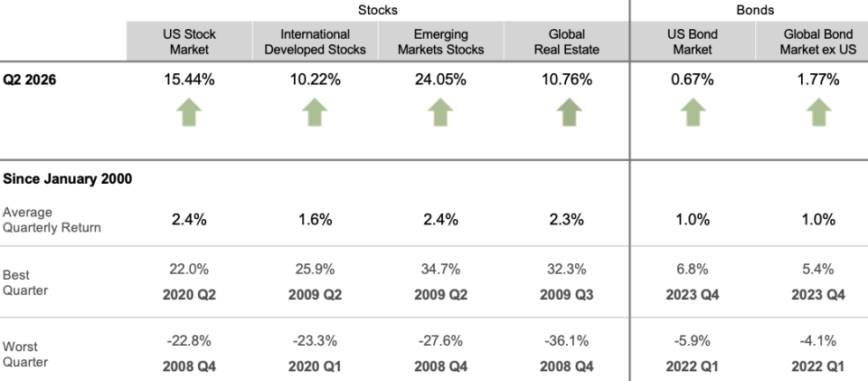
Task: Select the Global Real Estate header cell
Action: [566, 42]
